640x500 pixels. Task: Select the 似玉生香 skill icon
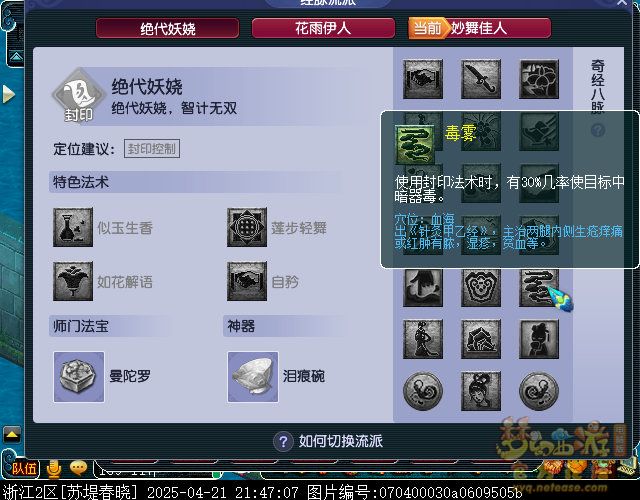coord(73,227)
